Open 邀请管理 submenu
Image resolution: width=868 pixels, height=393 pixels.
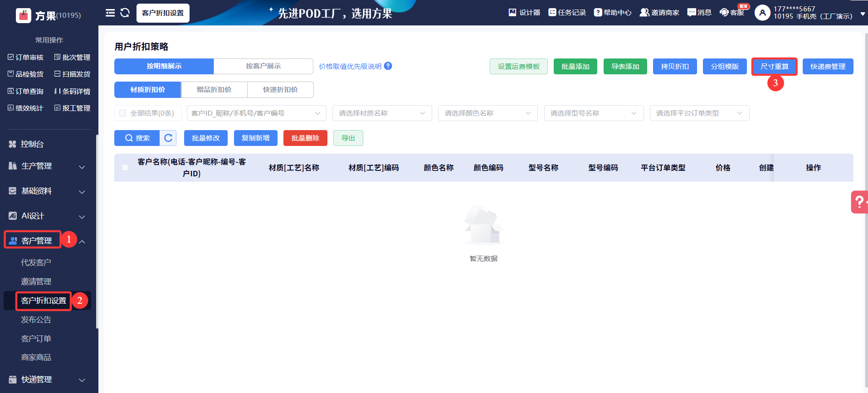coord(36,281)
